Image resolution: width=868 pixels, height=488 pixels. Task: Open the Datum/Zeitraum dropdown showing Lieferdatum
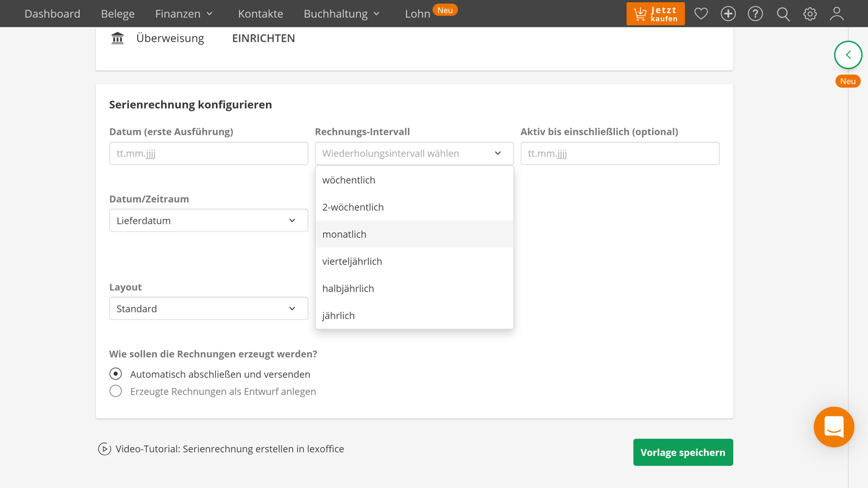pos(208,220)
